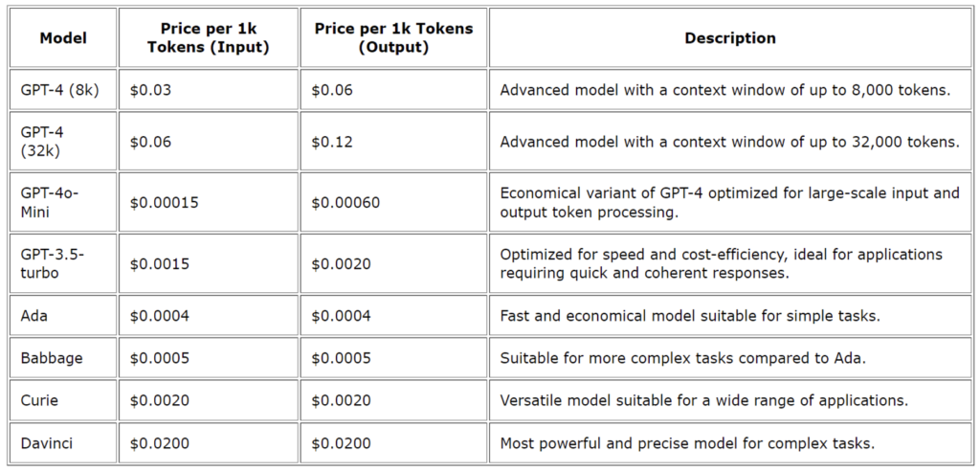Click the Model column header
Image resolution: width=980 pixels, height=472 pixels.
tap(63, 37)
